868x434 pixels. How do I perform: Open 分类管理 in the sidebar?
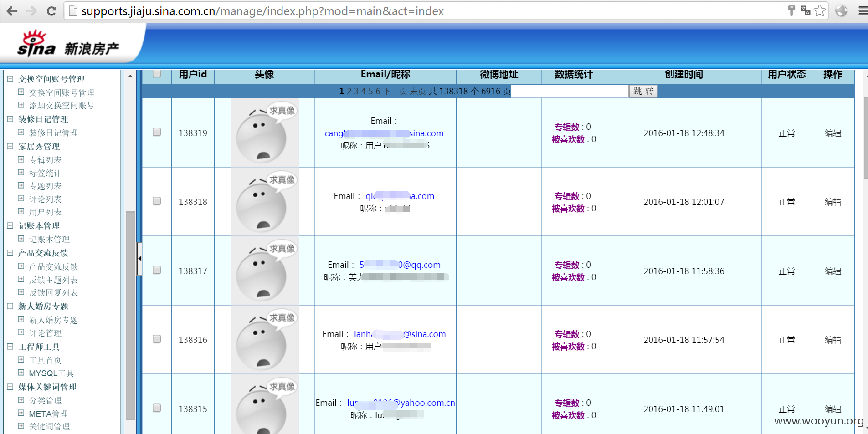click(45, 400)
